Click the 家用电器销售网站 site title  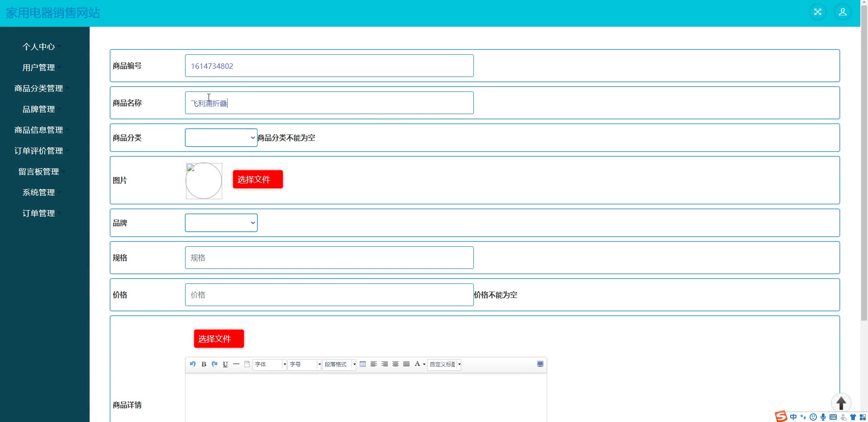[x=53, y=13]
